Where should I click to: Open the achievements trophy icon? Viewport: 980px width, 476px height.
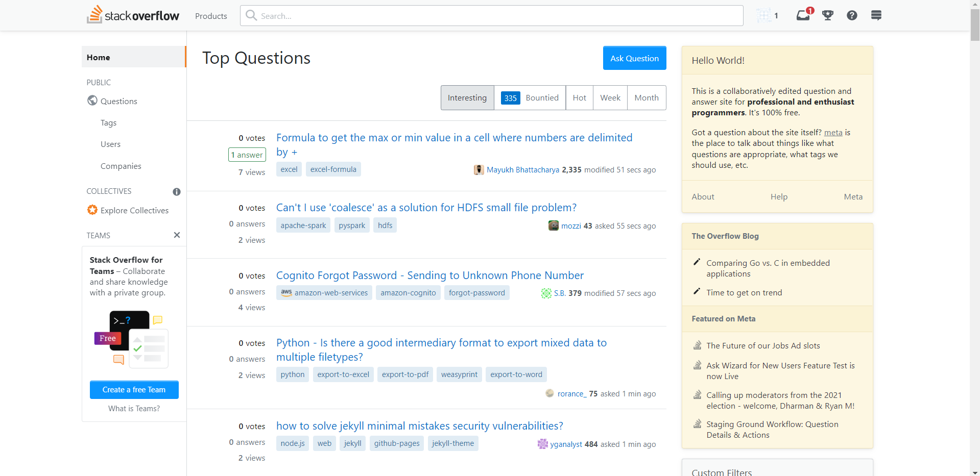click(x=828, y=15)
